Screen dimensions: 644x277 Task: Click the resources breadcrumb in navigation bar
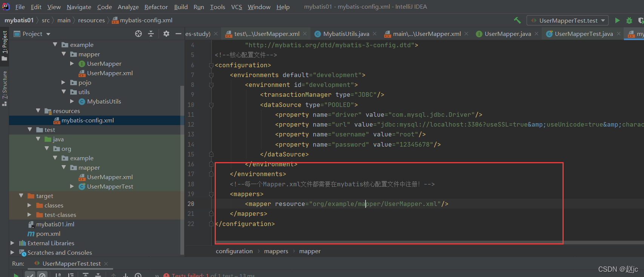point(91,20)
